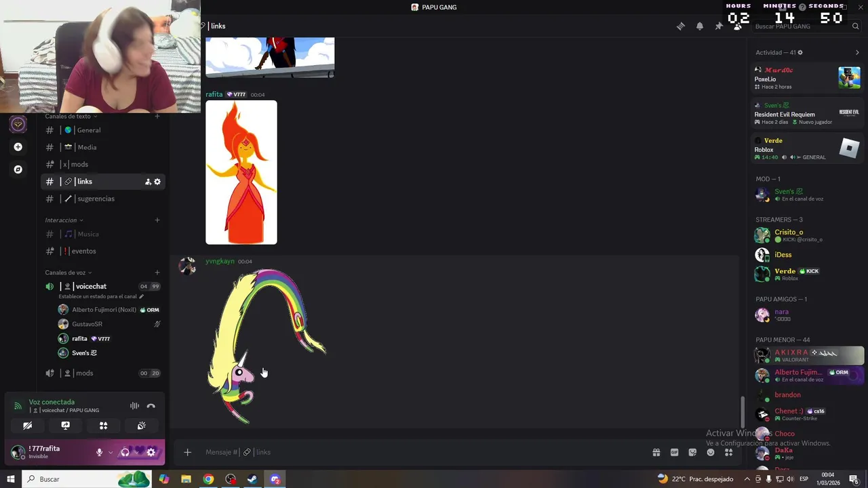The width and height of the screenshot is (868, 488).
Task: Open the soundboard
Action: coord(141,426)
